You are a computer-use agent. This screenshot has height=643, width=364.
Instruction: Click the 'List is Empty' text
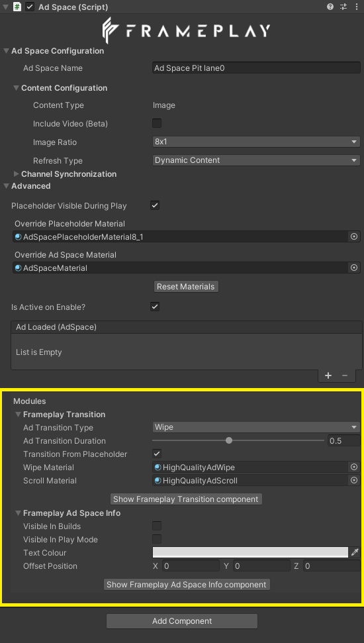(39, 352)
